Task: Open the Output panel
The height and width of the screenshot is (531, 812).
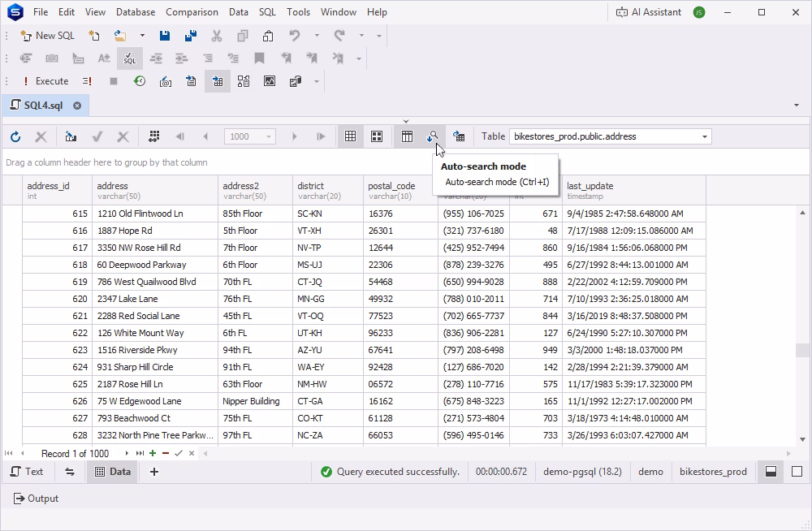Action: [36, 499]
